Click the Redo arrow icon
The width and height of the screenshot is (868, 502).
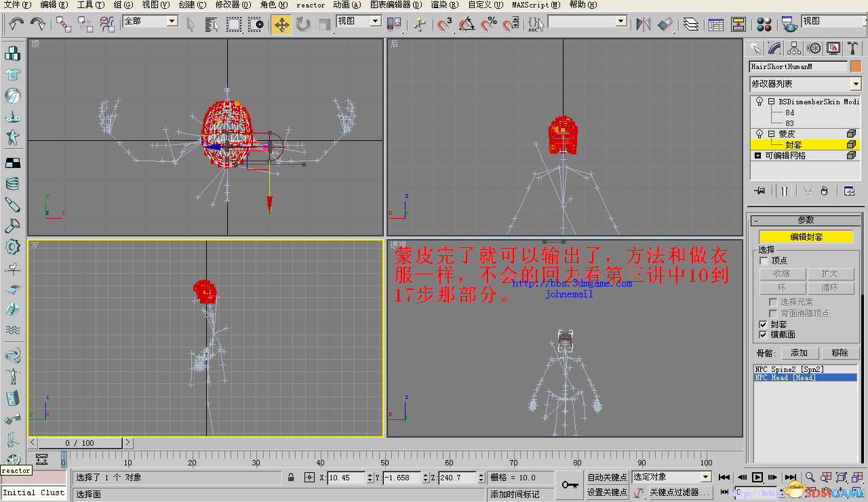tap(38, 24)
